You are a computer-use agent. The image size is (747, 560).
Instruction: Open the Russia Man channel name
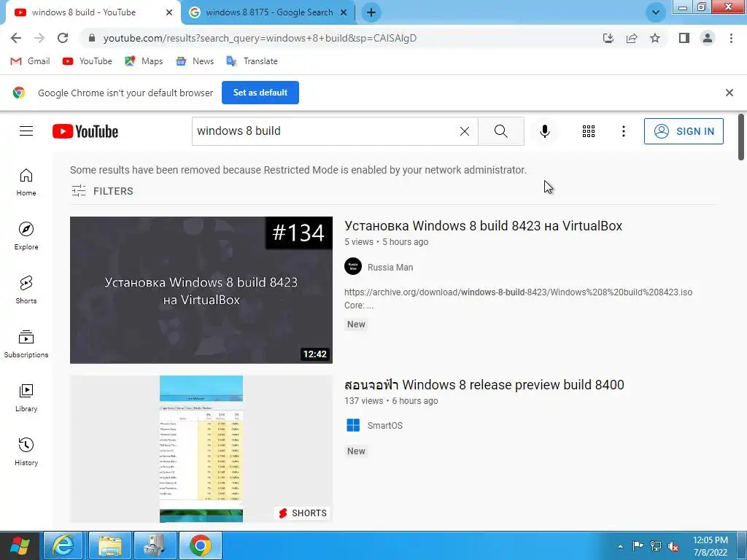pos(390,267)
